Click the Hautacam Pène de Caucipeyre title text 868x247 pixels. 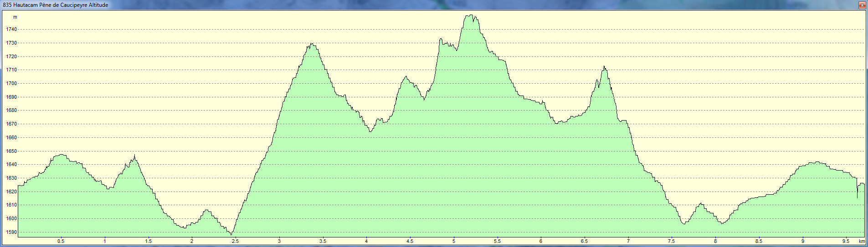[x=56, y=5]
